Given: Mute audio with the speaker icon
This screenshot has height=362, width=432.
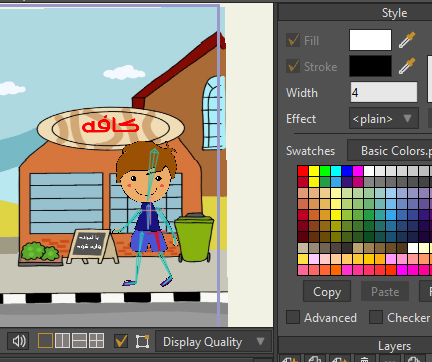Looking at the screenshot, I should (19, 341).
